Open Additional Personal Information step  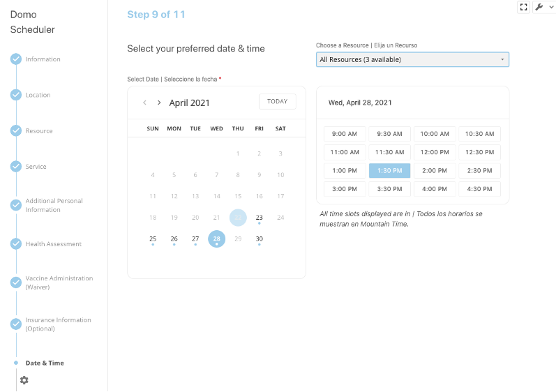[x=54, y=205]
